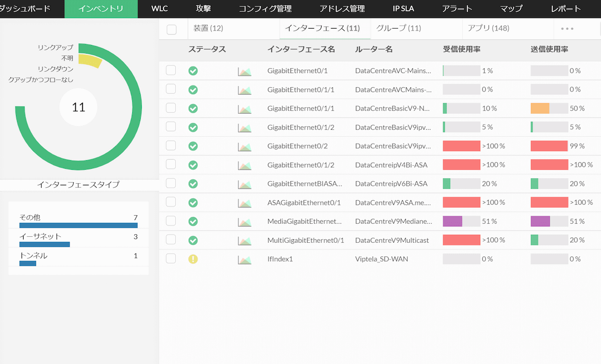
Task: Open the three-dots more tabs menu
Action: (567, 29)
